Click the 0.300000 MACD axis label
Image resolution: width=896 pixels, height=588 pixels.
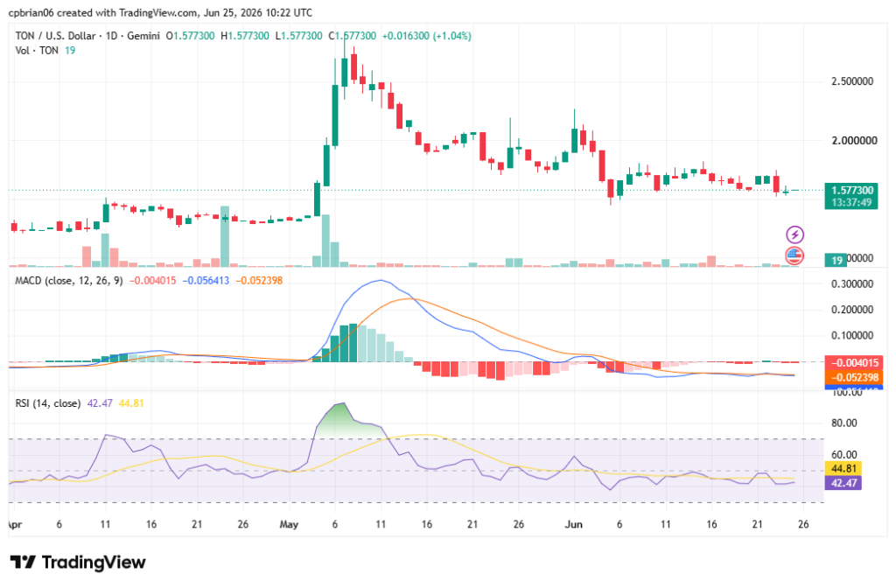click(x=852, y=284)
